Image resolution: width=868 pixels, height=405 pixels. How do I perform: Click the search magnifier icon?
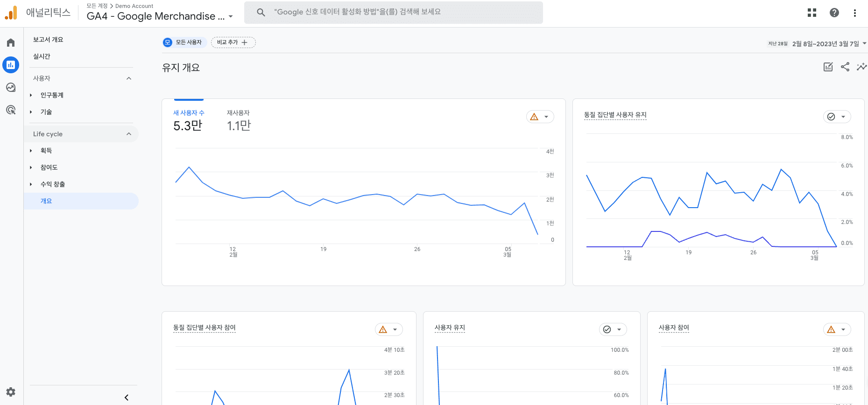[x=261, y=12]
